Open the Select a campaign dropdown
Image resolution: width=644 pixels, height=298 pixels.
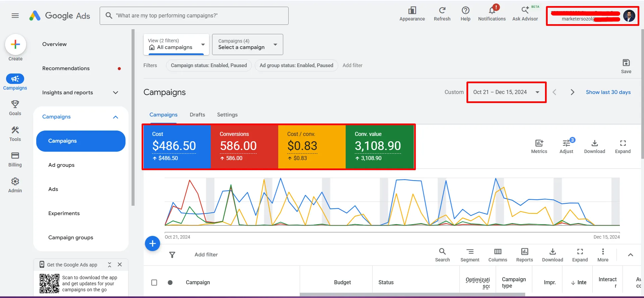pyautogui.click(x=248, y=44)
